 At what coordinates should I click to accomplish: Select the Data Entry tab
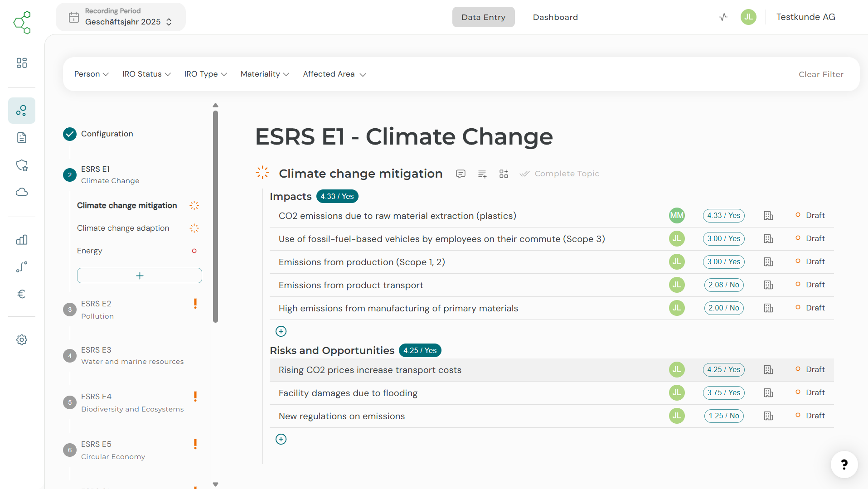pyautogui.click(x=483, y=17)
